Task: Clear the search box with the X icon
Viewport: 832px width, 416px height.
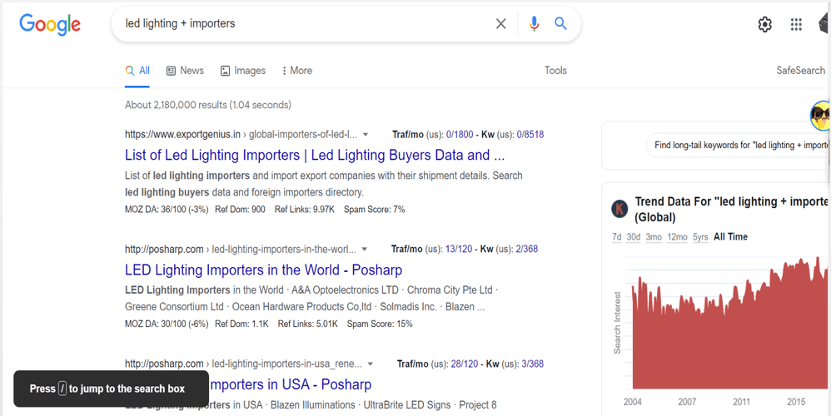Action: [501, 24]
